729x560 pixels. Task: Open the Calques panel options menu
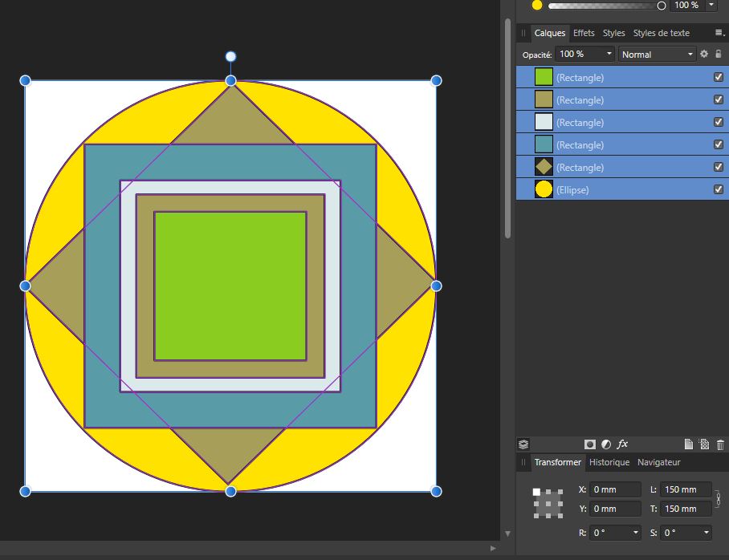click(x=719, y=33)
